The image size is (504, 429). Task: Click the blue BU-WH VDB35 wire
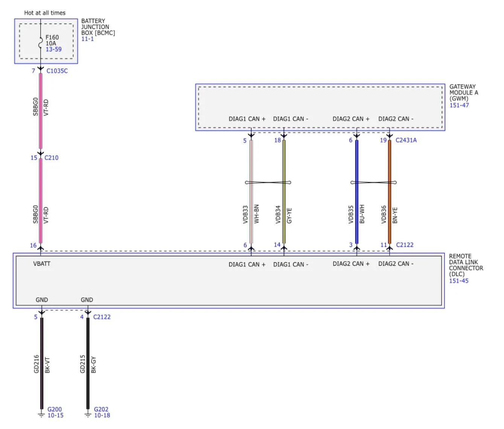click(x=357, y=192)
